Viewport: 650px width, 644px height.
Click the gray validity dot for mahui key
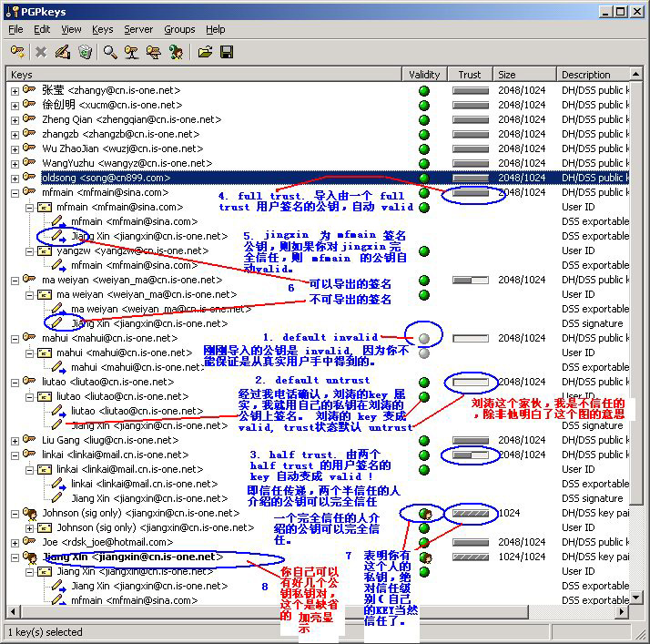tap(424, 339)
